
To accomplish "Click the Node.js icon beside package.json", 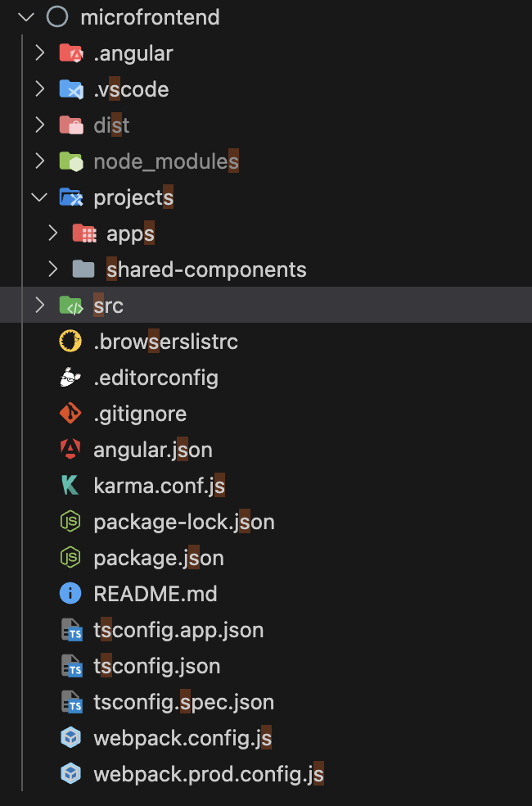I will (x=71, y=558).
